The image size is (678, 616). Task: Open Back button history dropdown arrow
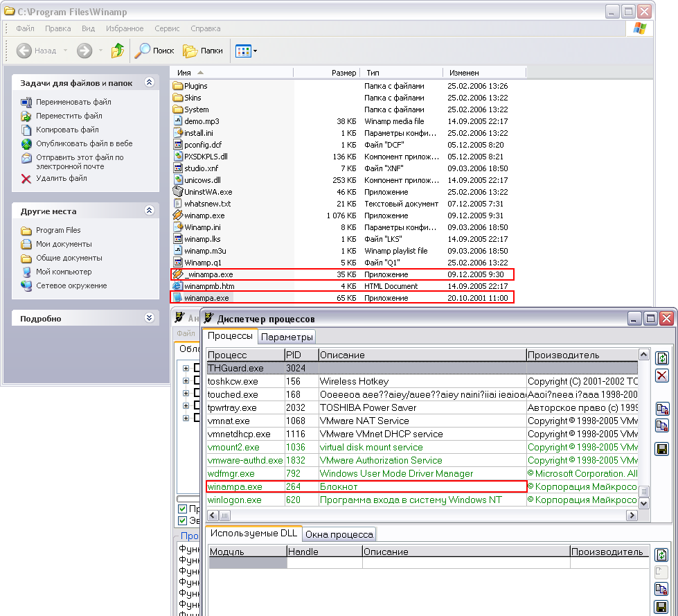point(65,51)
